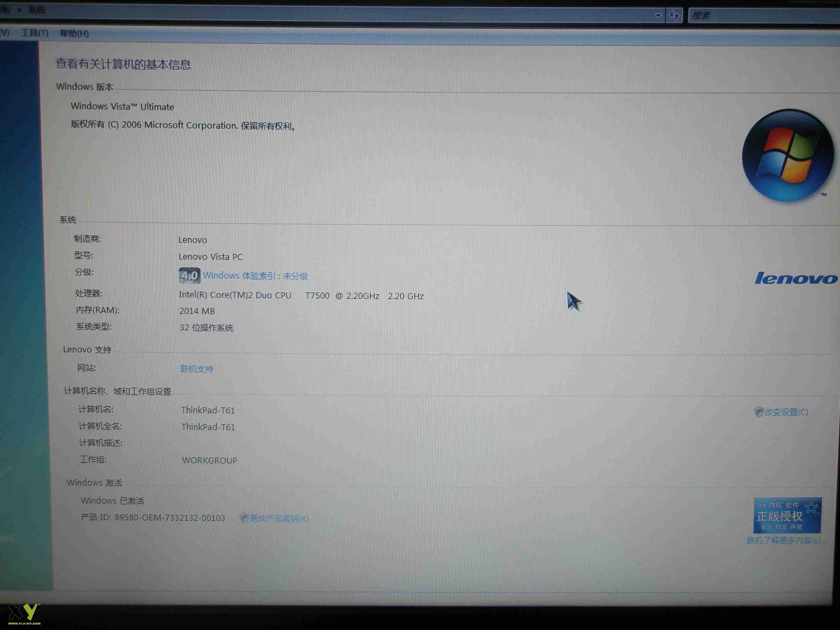Click the 更改产品密钥(K) link
Screen dimensions: 840x630
(x=279, y=518)
